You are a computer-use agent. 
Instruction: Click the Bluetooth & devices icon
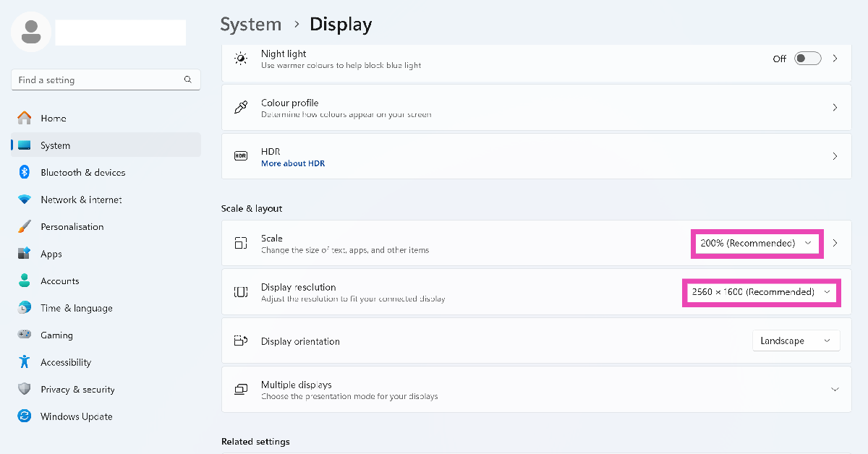coord(24,172)
